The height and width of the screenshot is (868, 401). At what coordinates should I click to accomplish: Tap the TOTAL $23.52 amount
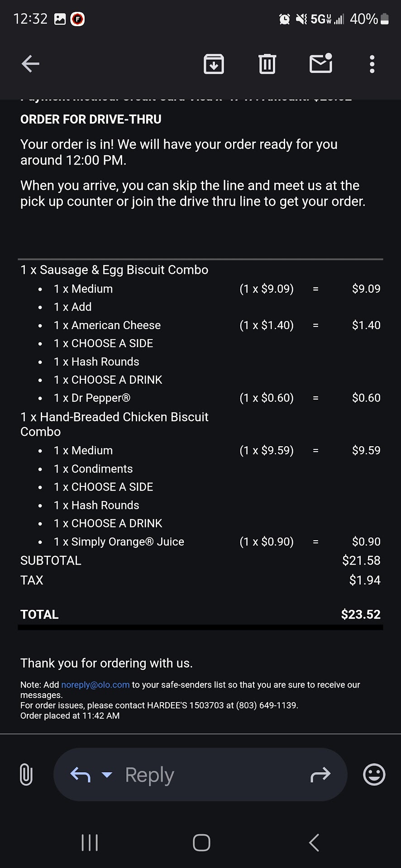(x=360, y=614)
